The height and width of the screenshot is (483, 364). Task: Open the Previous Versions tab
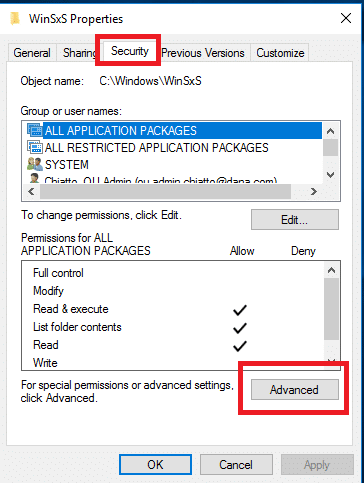click(203, 53)
